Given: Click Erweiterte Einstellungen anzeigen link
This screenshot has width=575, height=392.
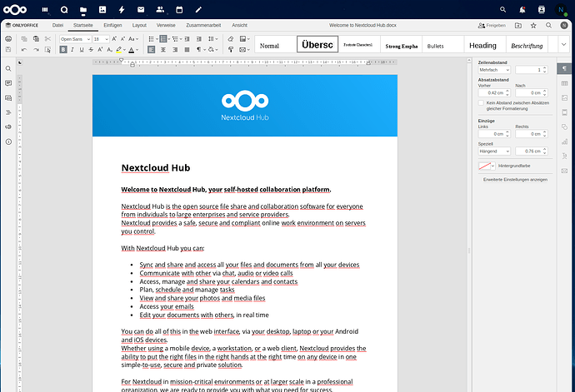Looking at the screenshot, I should pos(515,180).
